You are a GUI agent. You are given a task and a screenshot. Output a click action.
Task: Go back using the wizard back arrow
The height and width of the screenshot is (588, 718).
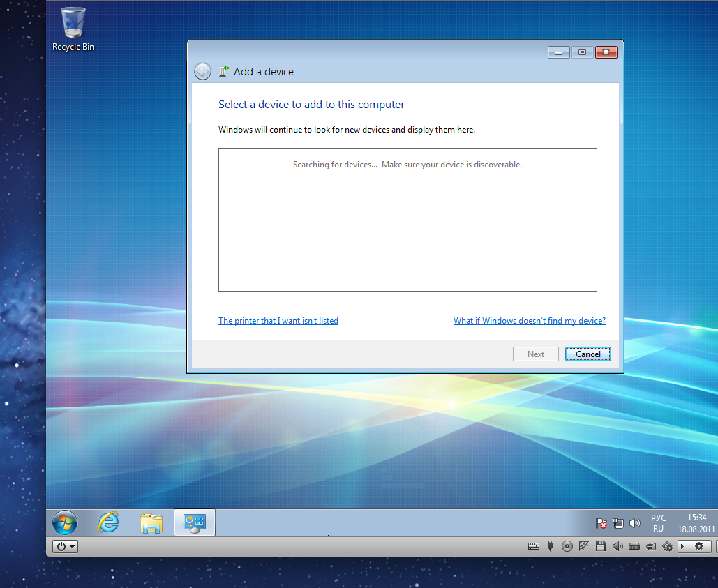202,71
